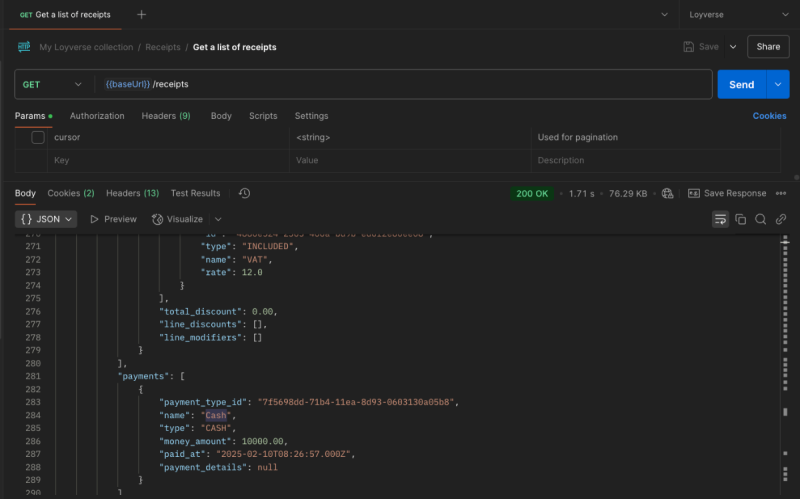This screenshot has height=499, width=800.
Task: Open the response more options ellipsis
Action: pyautogui.click(x=781, y=193)
